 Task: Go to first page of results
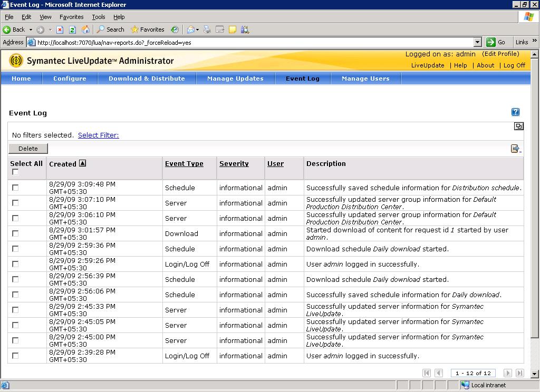427,373
